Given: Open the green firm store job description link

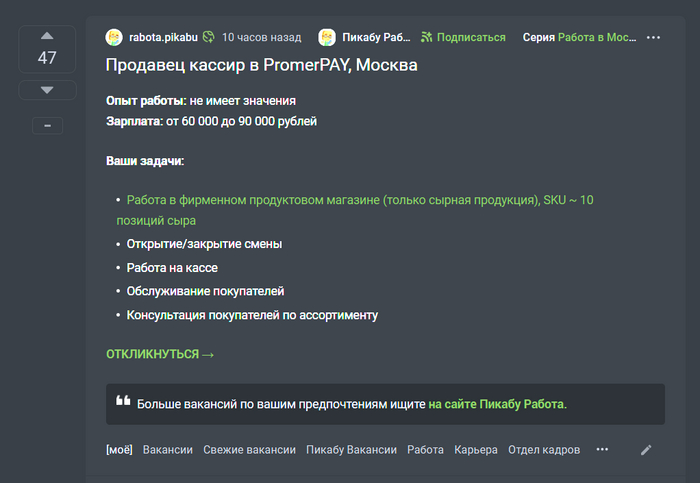Looking at the screenshot, I should point(360,200).
